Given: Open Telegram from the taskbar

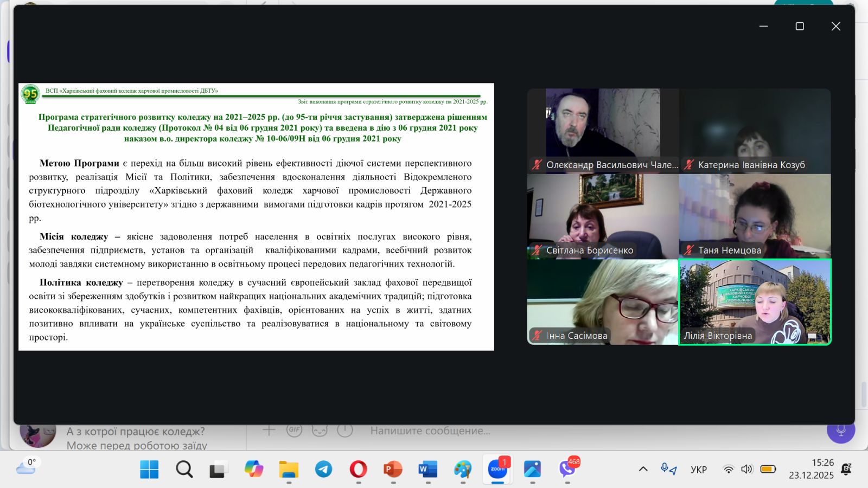Looking at the screenshot, I should [323, 469].
